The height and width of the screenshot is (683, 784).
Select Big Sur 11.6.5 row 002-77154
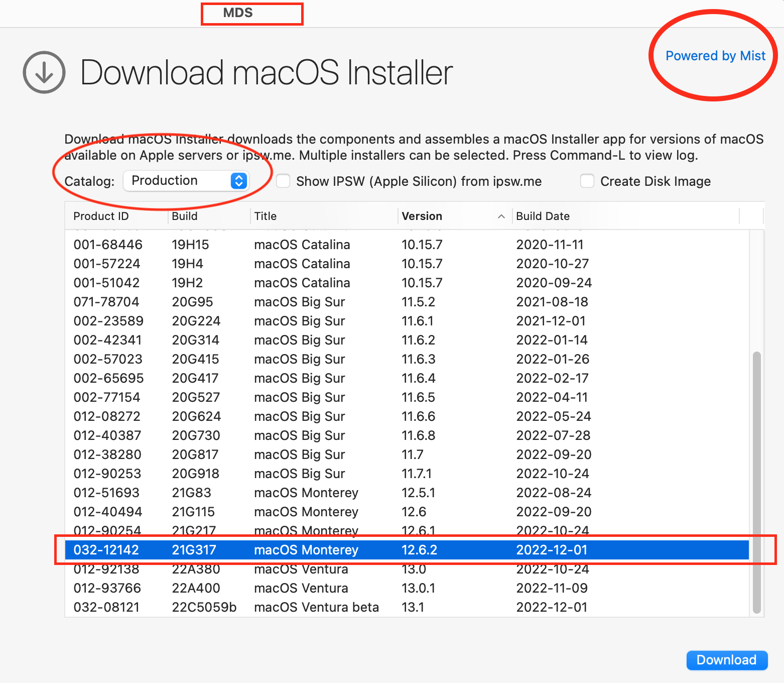(407, 397)
